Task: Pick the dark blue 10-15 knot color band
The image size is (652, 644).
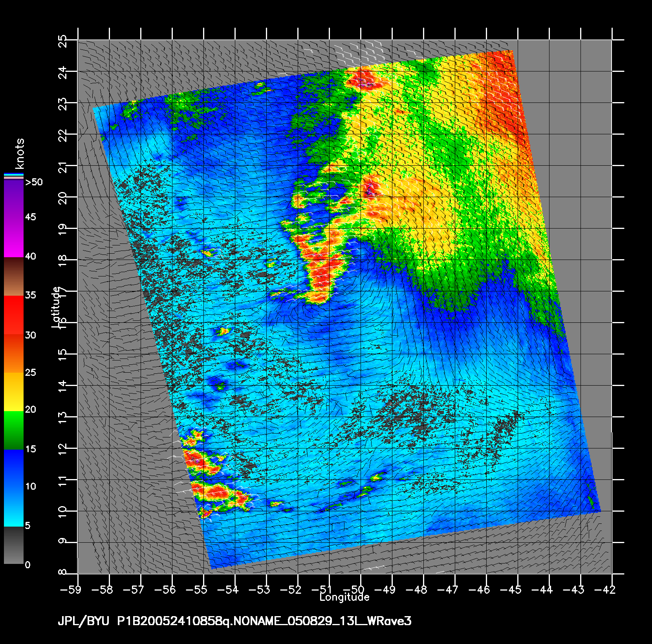Action: [x=14, y=468]
